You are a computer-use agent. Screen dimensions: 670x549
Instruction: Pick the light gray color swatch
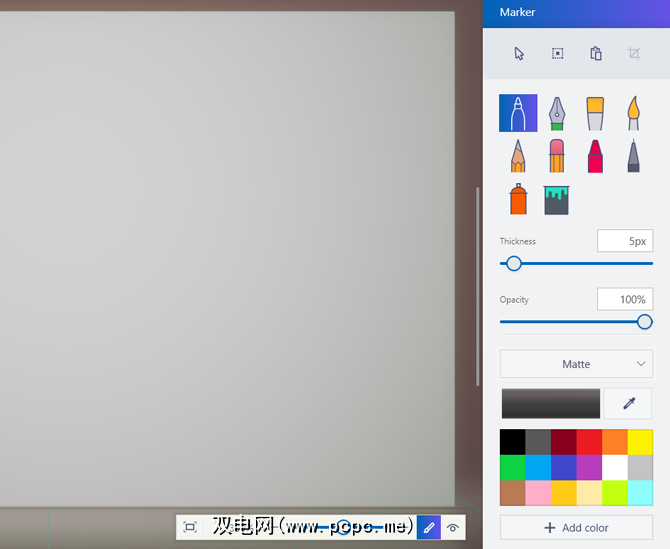pyautogui.click(x=640, y=468)
